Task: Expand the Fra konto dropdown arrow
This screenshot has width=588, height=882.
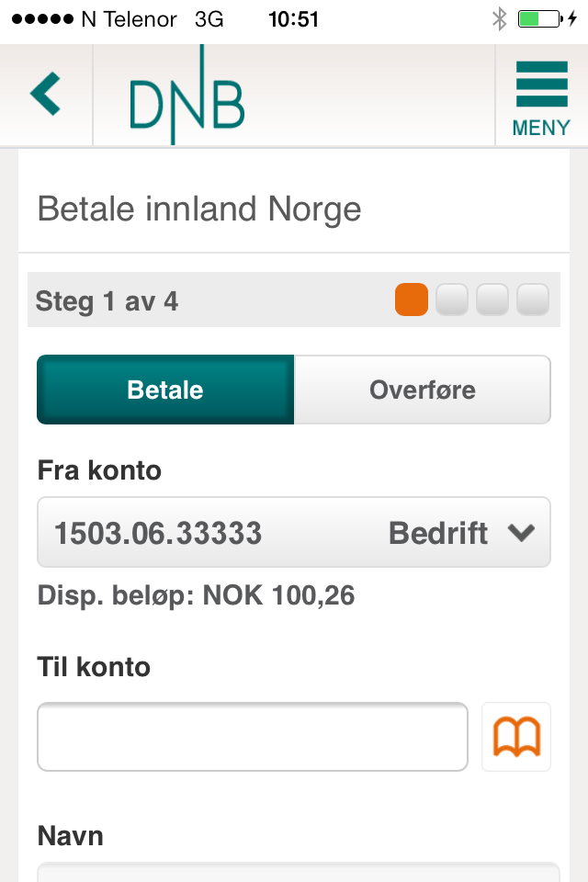Action: [x=521, y=533]
